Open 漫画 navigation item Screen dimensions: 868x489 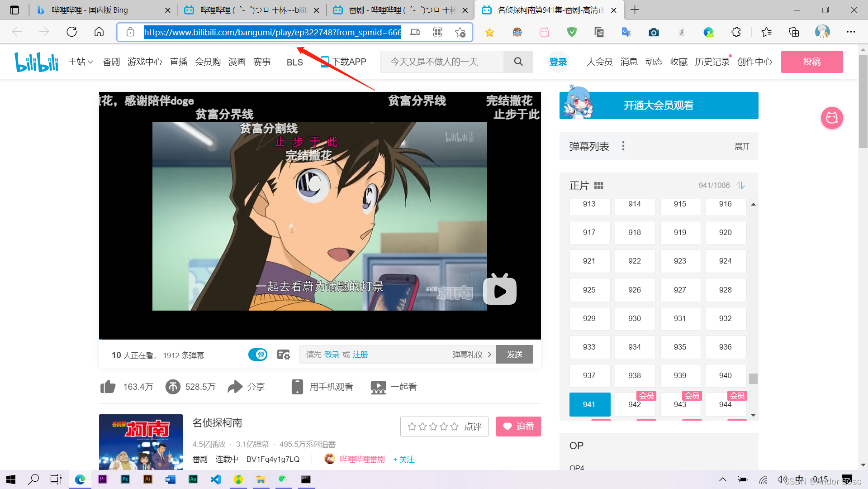pyautogui.click(x=237, y=62)
